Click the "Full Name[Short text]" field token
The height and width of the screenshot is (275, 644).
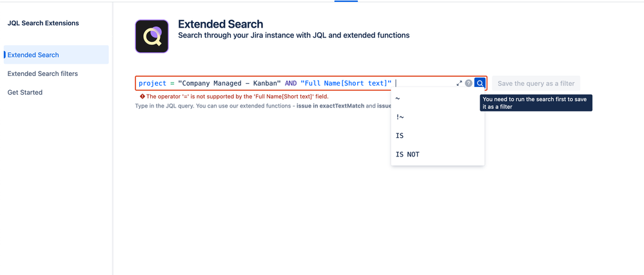coord(346,83)
